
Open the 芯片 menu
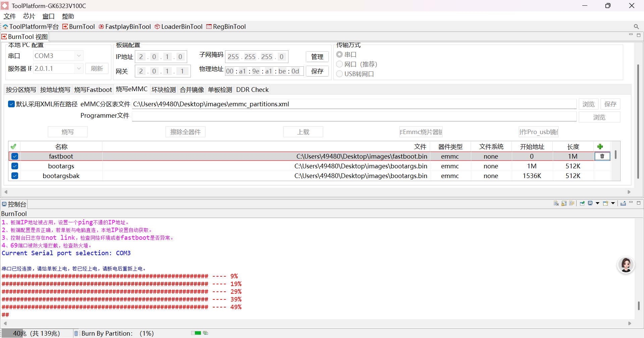[x=29, y=16]
